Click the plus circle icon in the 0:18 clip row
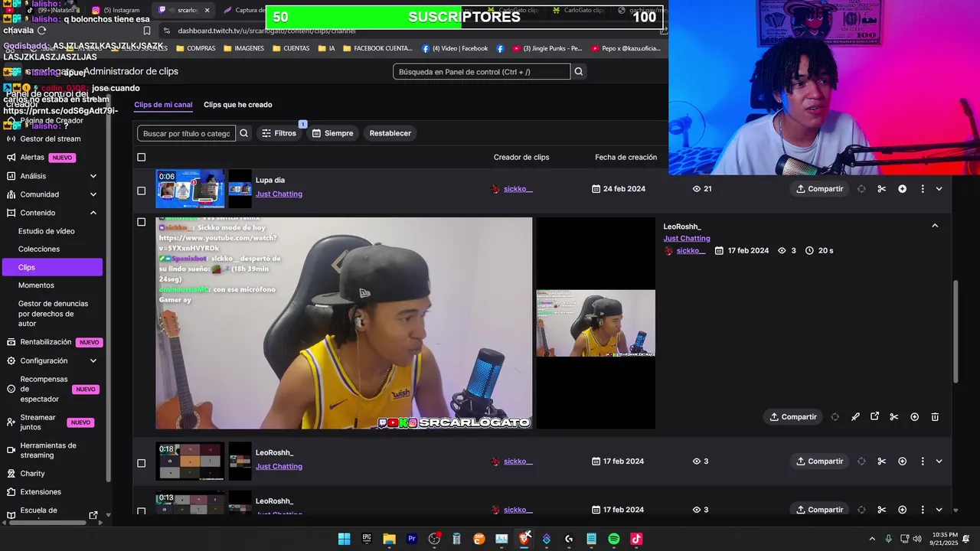Viewport: 980px width, 551px height. pyautogui.click(x=902, y=461)
